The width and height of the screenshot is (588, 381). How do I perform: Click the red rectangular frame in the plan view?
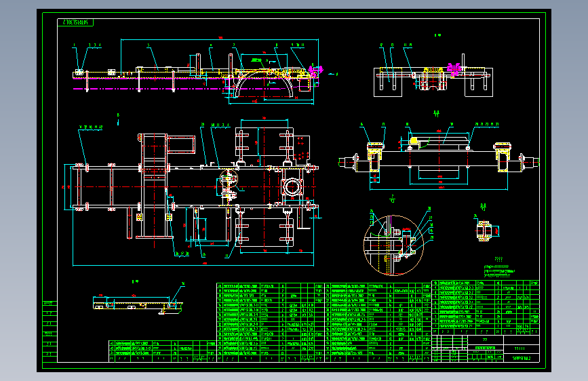point(181,145)
